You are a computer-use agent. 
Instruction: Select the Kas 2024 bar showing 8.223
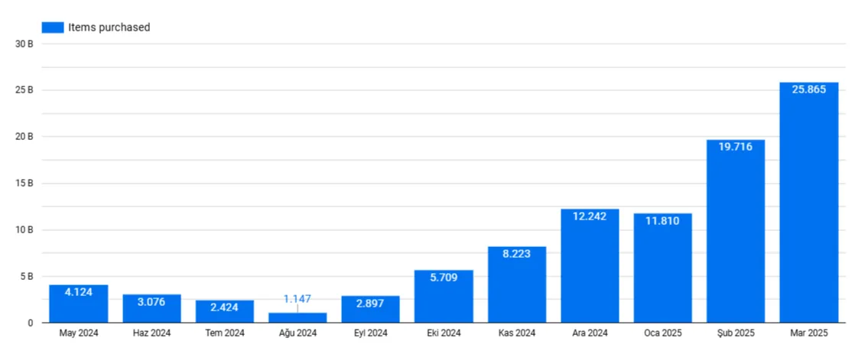[517, 284]
